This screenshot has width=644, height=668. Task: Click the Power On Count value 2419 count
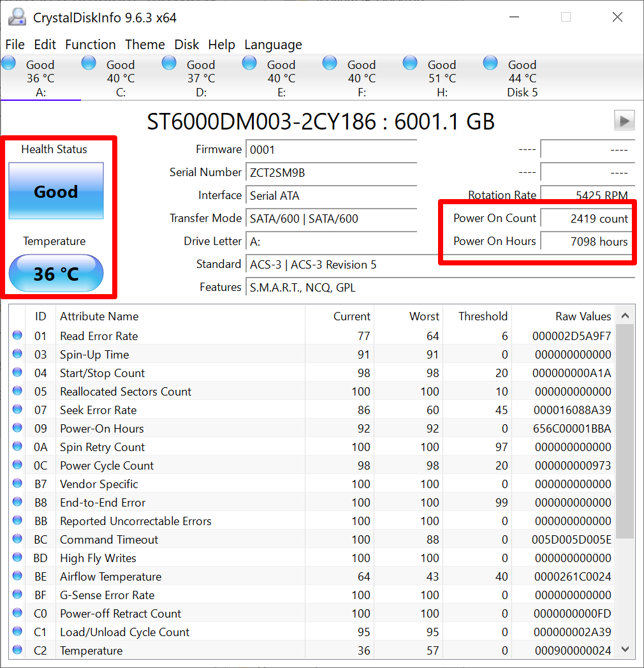pyautogui.click(x=587, y=219)
